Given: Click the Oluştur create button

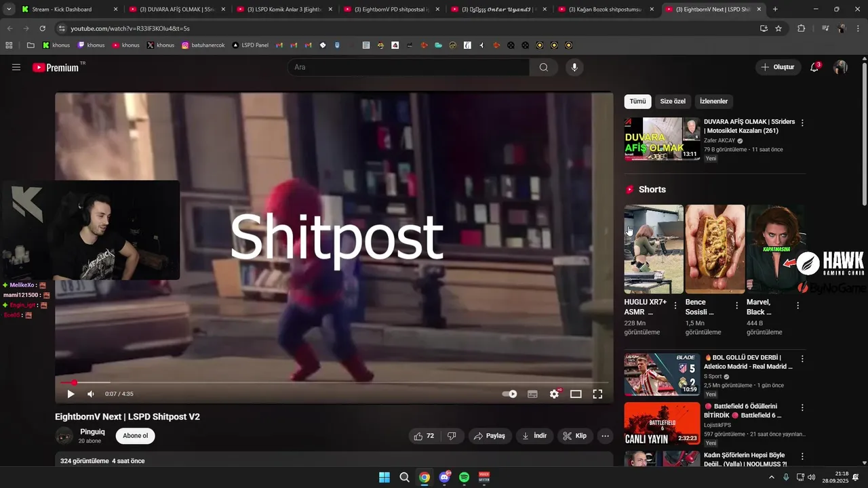Looking at the screenshot, I should point(778,67).
